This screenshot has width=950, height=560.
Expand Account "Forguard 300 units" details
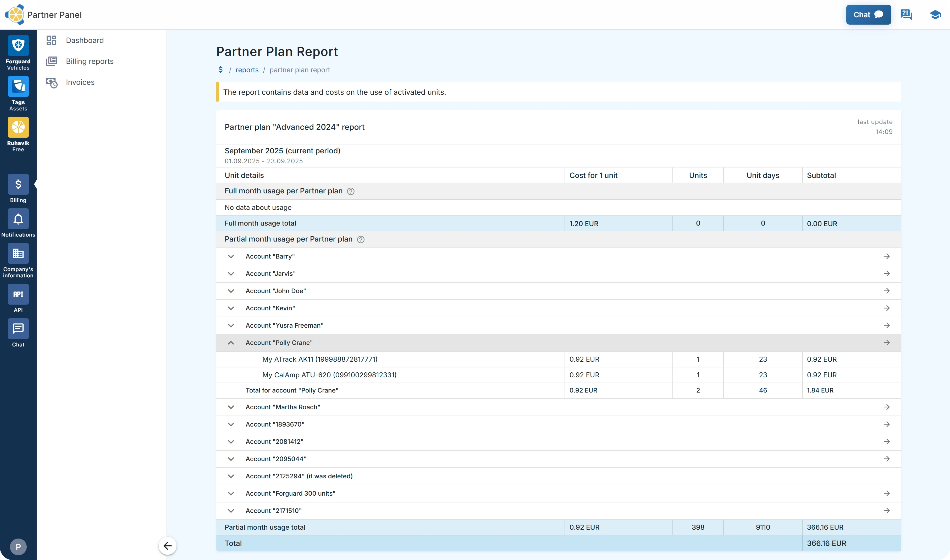coord(231,493)
